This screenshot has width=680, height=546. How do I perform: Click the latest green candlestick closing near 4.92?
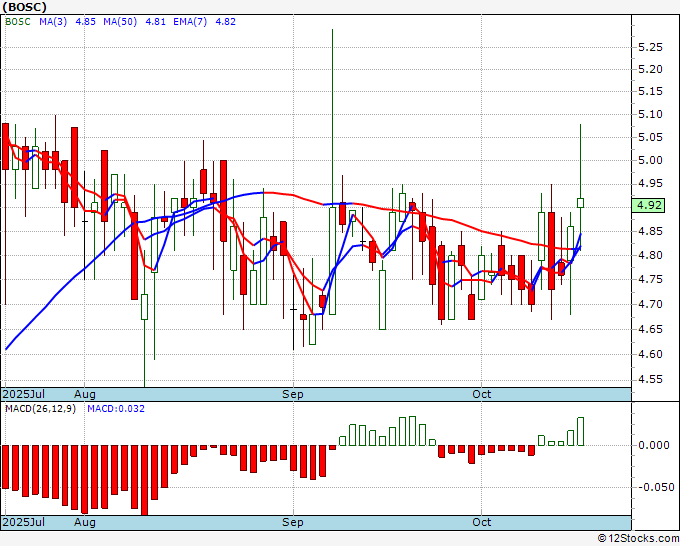[580, 203]
